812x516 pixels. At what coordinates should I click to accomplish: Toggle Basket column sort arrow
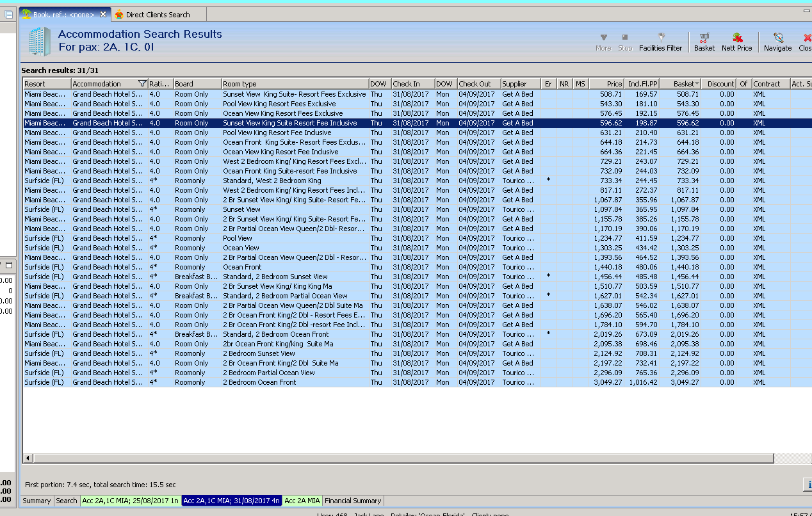697,84
